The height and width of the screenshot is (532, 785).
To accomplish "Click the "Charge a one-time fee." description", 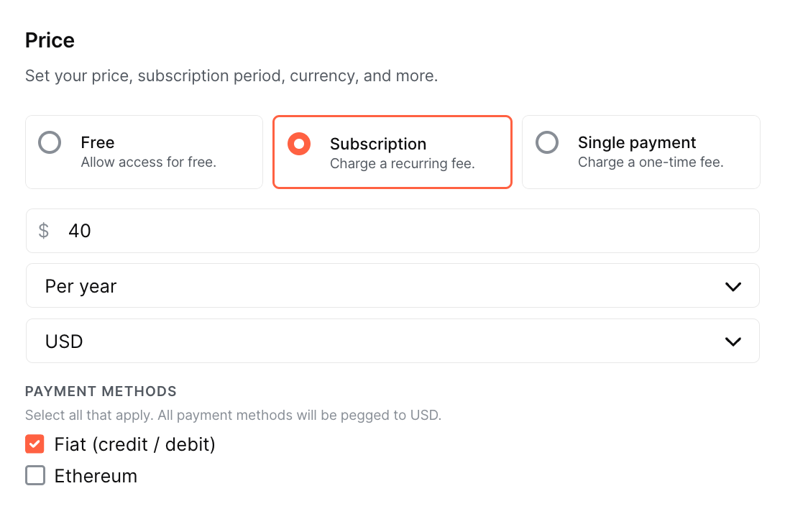I will pos(651,162).
